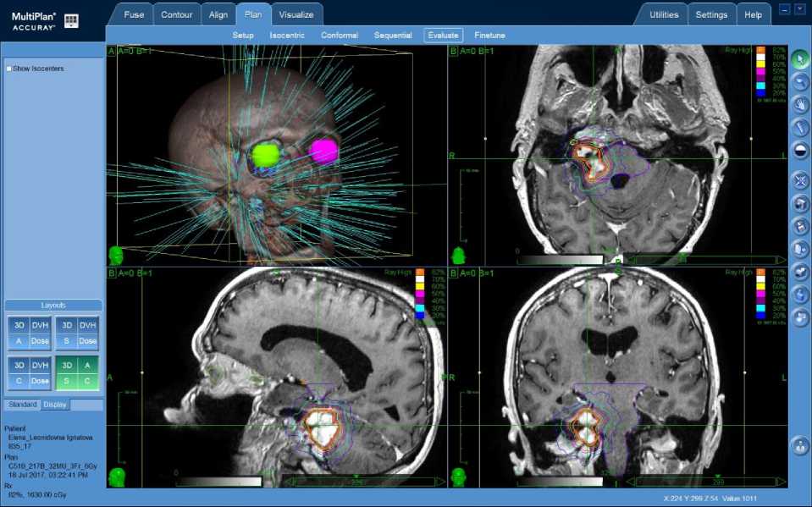Click the patient name Elena_Leonidovna Ignatova
Image resolution: width=812 pixels, height=507 pixels.
click(x=50, y=438)
